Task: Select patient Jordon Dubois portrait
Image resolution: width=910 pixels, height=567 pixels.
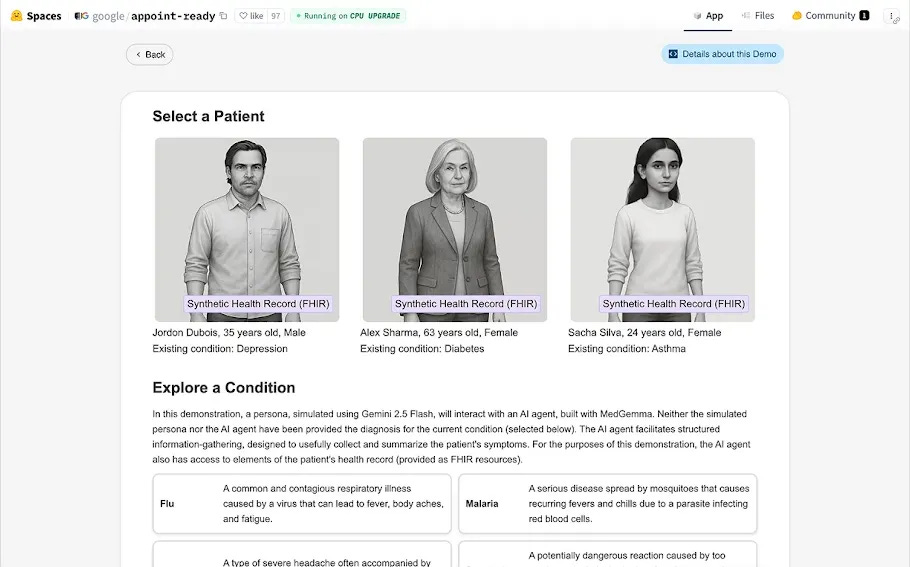Action: tap(247, 229)
